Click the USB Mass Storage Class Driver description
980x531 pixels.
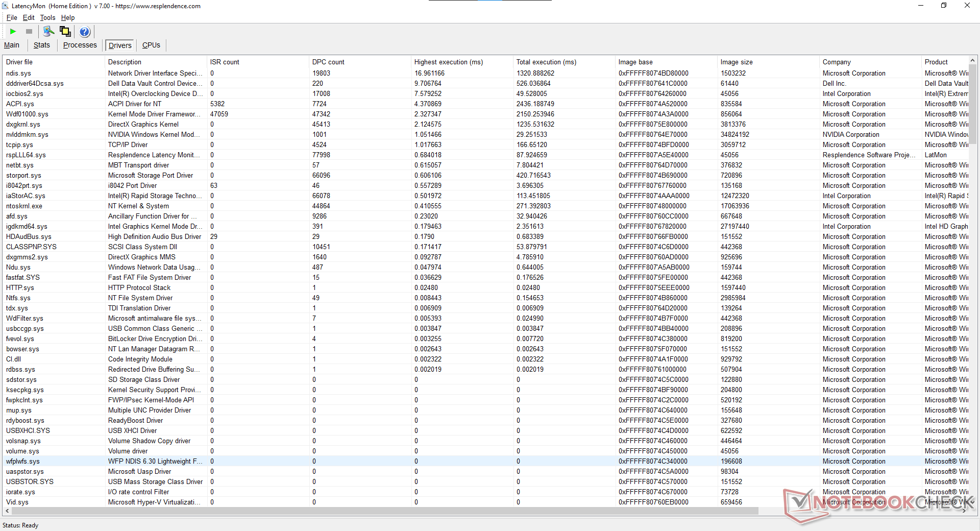pyautogui.click(x=155, y=481)
